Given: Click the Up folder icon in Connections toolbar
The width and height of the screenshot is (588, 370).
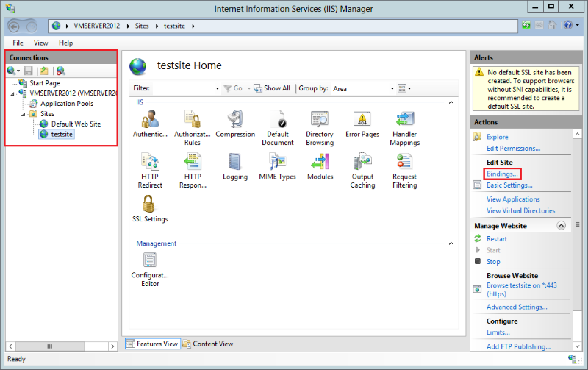Looking at the screenshot, I should coord(44,71).
